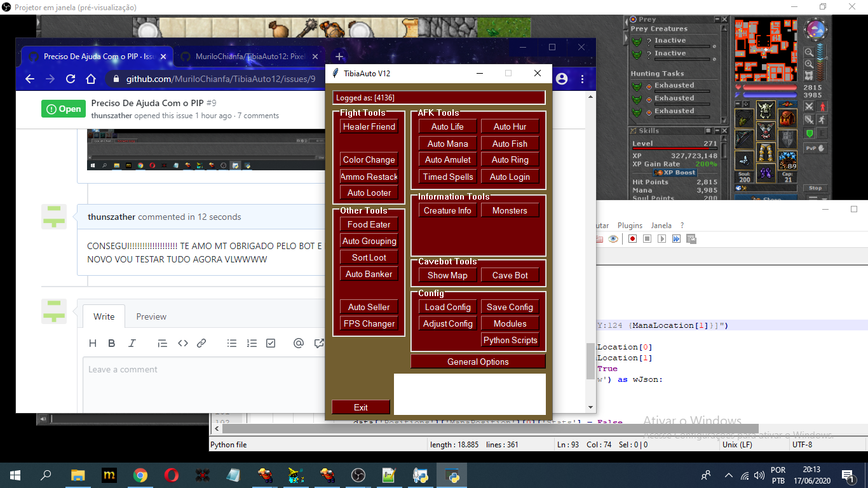868x488 pixels.
Task: Open Healer Friend in TibiaAuto
Action: 369,126
